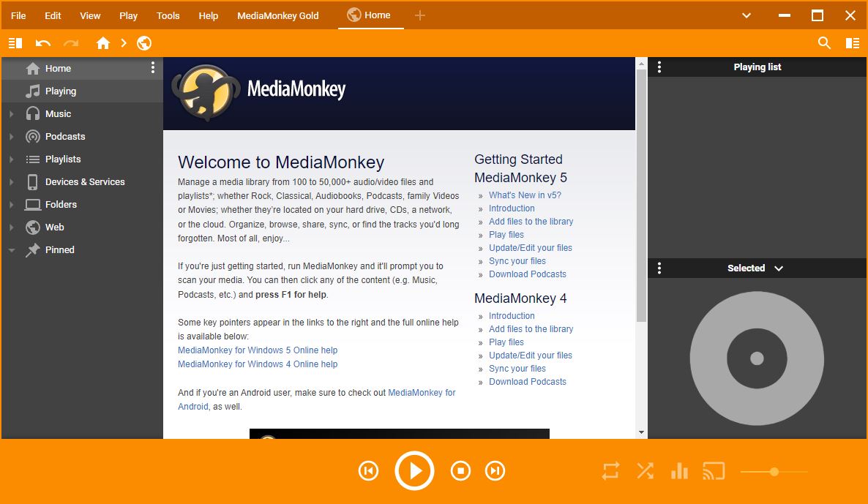Viewport: 868px width, 504px height.
Task: Open MediaMonkey for Windows 5 Online help link
Action: click(258, 350)
